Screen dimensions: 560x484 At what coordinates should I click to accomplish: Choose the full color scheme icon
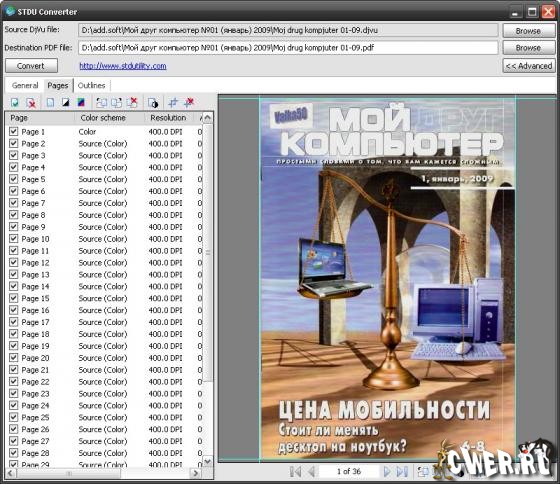click(x=81, y=103)
